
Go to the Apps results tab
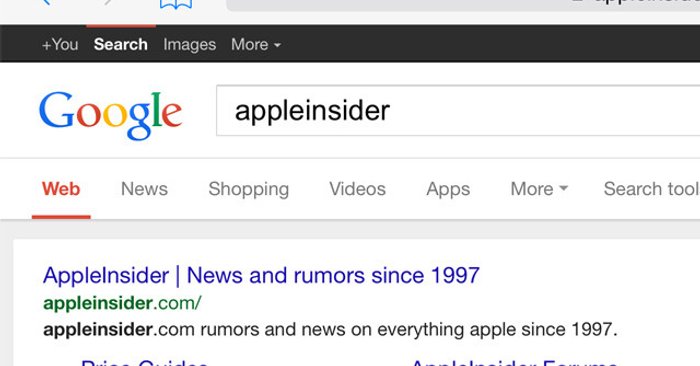pos(448,189)
